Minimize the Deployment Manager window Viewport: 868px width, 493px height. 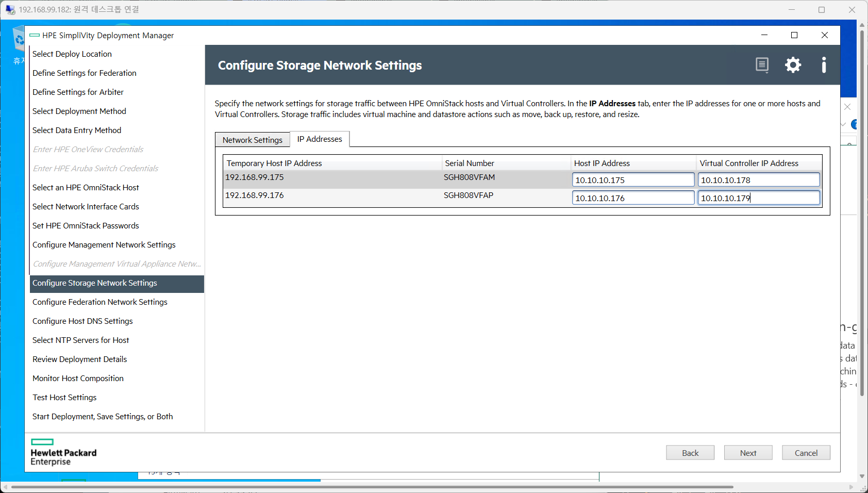pyautogui.click(x=764, y=35)
